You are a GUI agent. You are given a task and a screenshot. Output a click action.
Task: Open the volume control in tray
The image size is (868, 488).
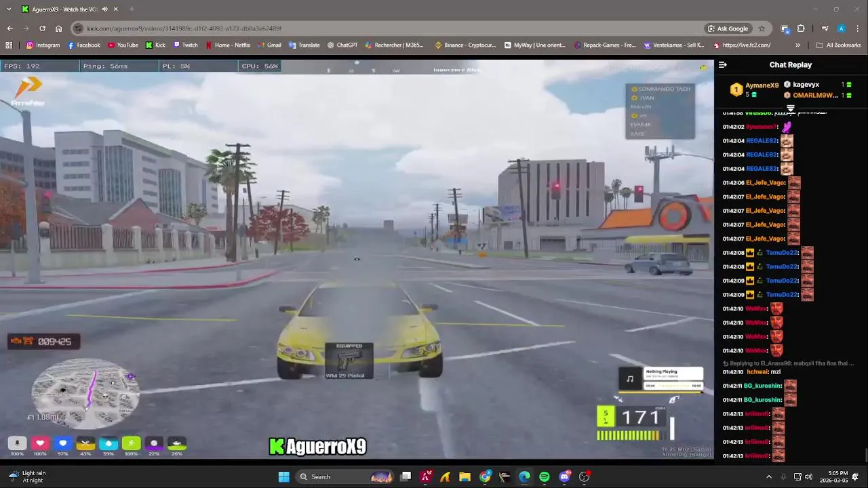[x=808, y=476]
